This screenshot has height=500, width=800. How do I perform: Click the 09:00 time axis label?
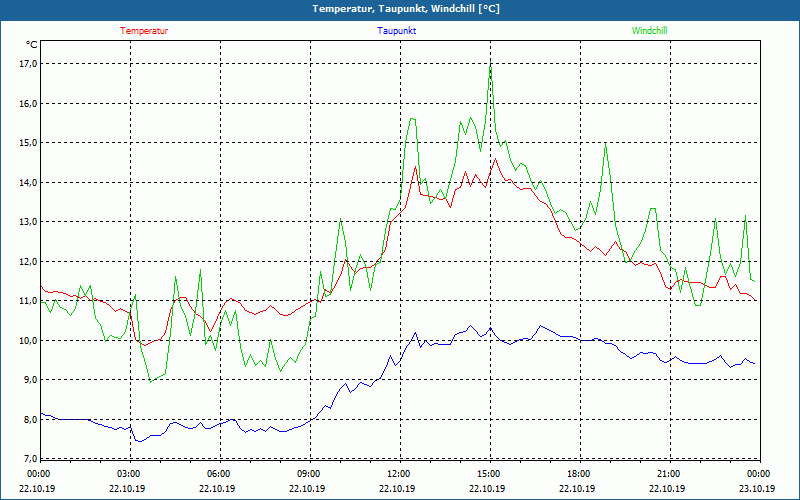(x=308, y=474)
